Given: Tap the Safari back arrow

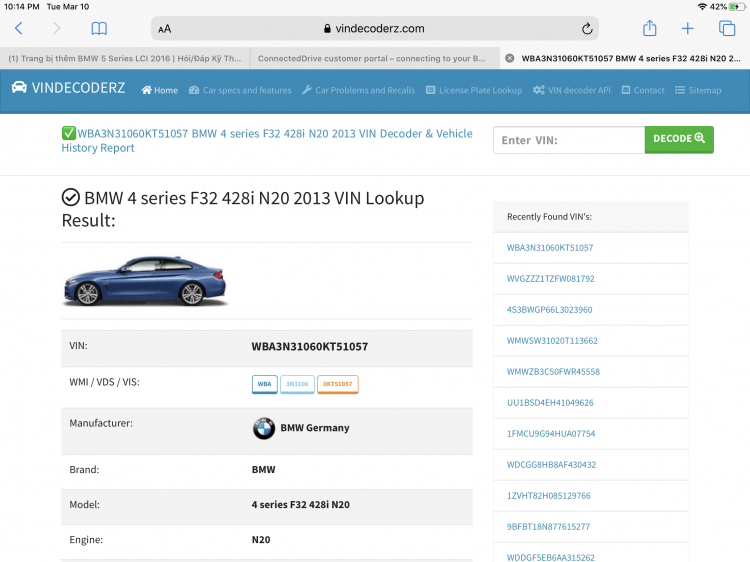Looking at the screenshot, I should 19,28.
